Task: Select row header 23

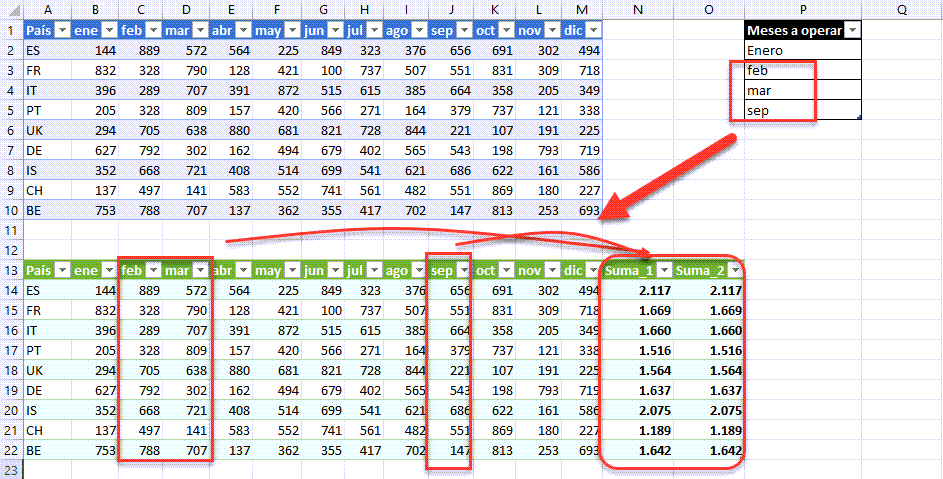Action: click(x=11, y=469)
